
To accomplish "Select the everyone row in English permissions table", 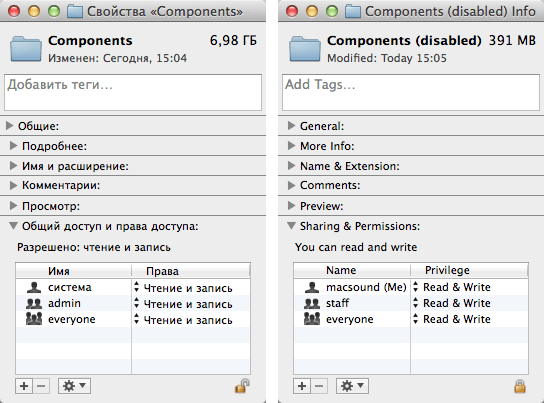I will pos(411,319).
